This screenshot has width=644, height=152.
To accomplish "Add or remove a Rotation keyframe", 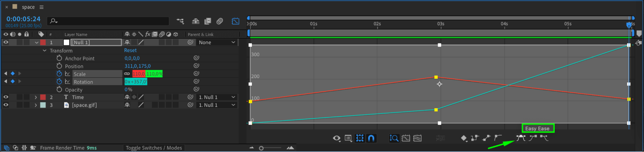I will point(13,81).
